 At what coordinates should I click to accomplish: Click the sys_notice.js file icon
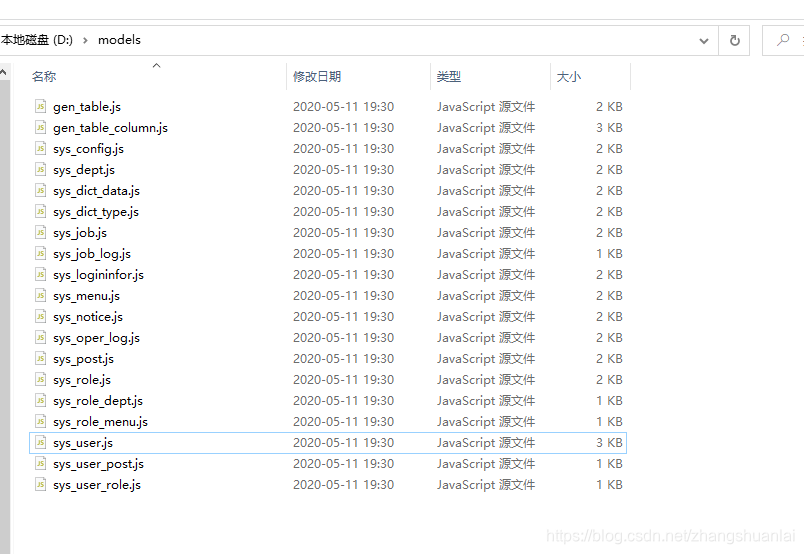[x=41, y=316]
